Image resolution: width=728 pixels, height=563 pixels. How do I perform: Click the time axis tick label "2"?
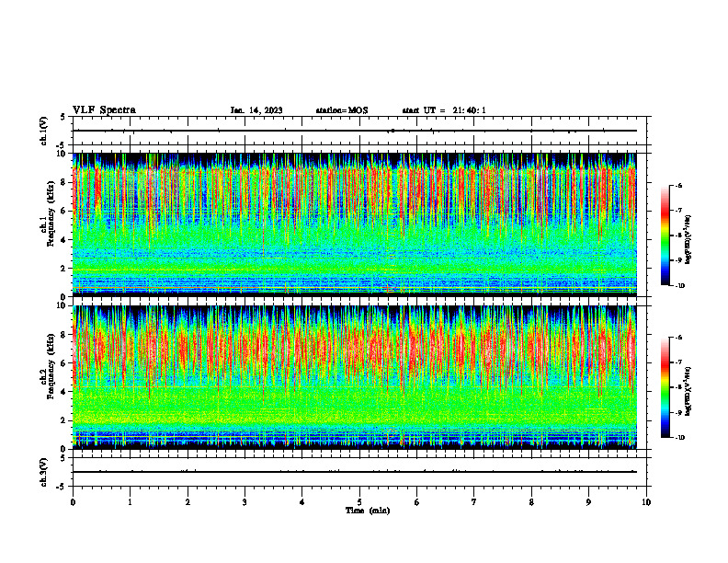pos(188,502)
